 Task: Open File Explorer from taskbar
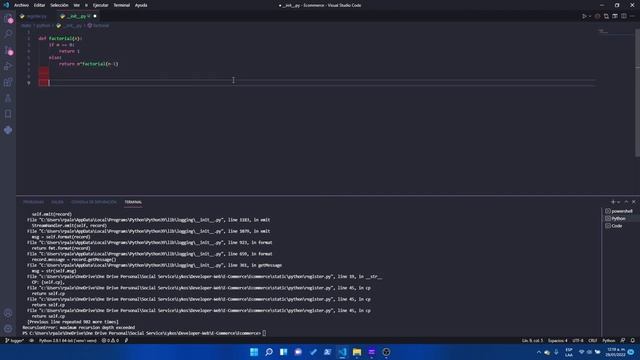point(357,352)
